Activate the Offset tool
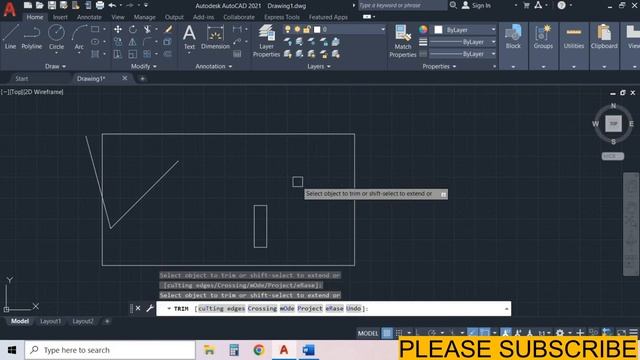Screen dimensions: 640x360 pyautogui.click(x=167, y=54)
